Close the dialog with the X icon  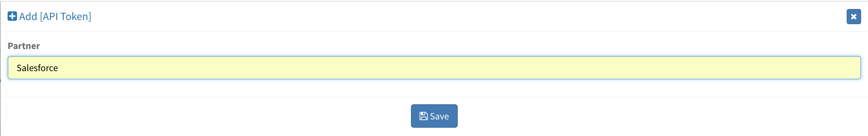tap(854, 17)
